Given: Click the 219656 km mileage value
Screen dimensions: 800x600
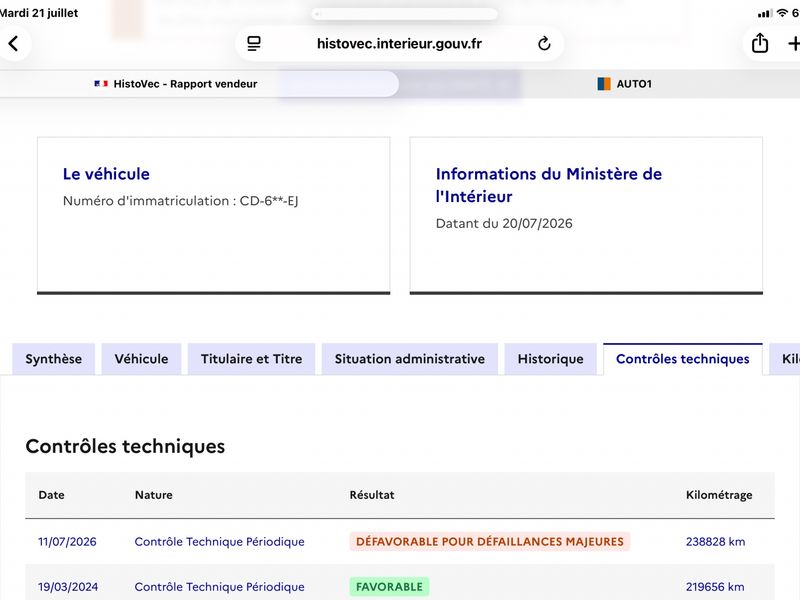Looking at the screenshot, I should coord(715,587).
